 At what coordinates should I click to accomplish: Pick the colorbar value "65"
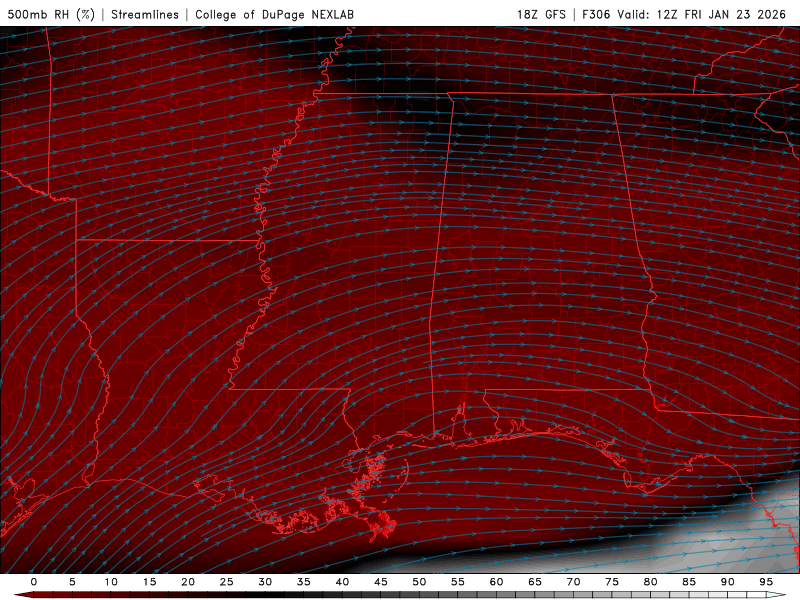pos(535,582)
